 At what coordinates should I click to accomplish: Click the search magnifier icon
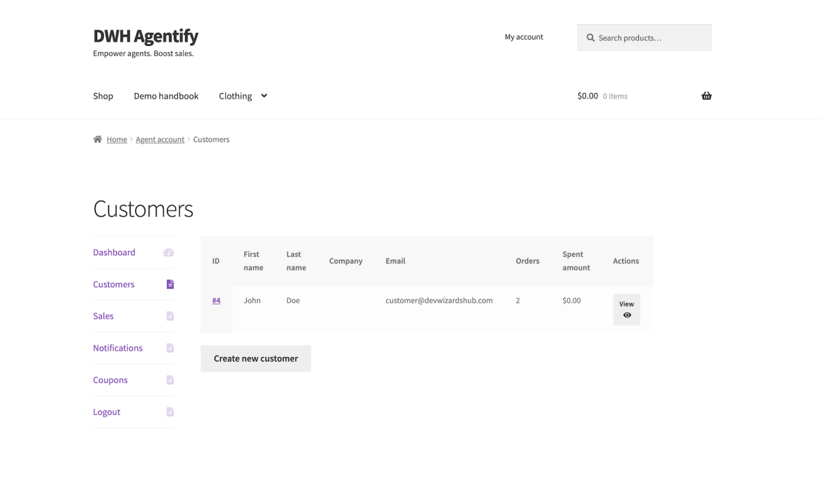(590, 38)
